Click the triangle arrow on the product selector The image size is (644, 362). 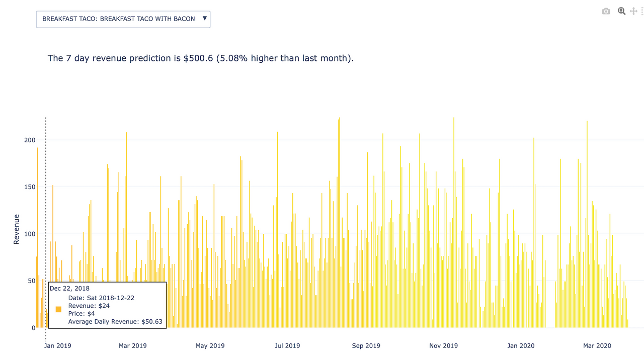point(204,19)
